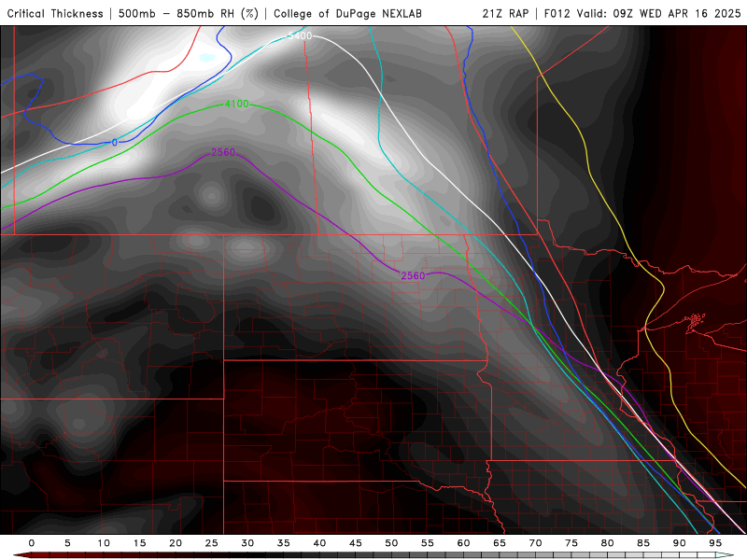Click the color bar tick label 60
This screenshot has width=747, height=560.
point(463,543)
